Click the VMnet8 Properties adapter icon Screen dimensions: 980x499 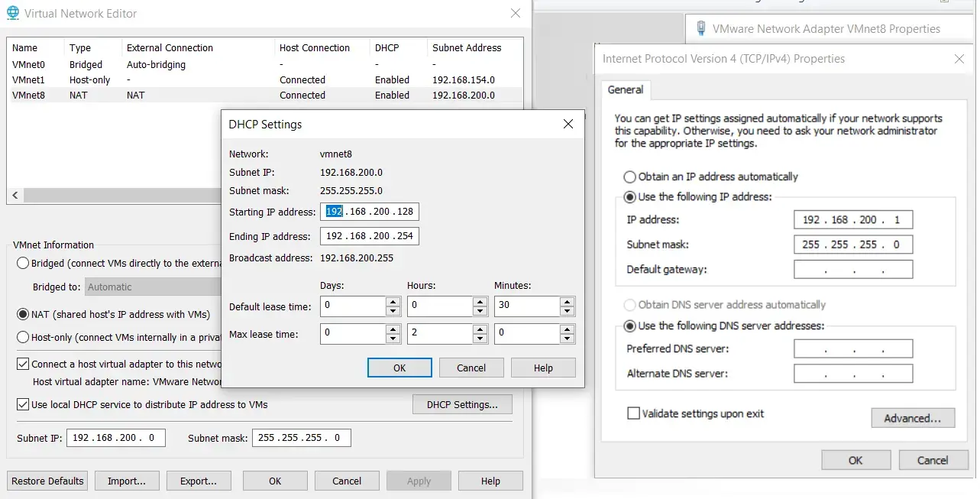[x=701, y=29]
